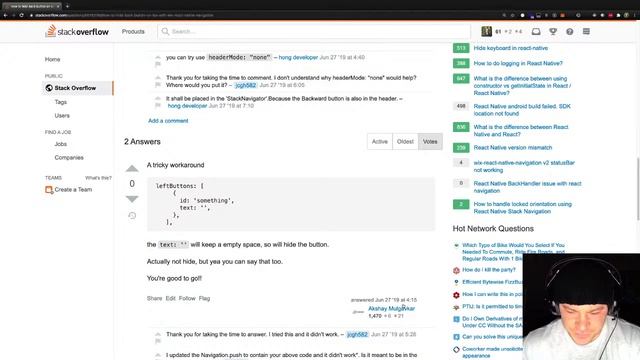Open 'React Native android build failed' question
Viewport: 640px width, 360px height.
pyautogui.click(x=522, y=110)
